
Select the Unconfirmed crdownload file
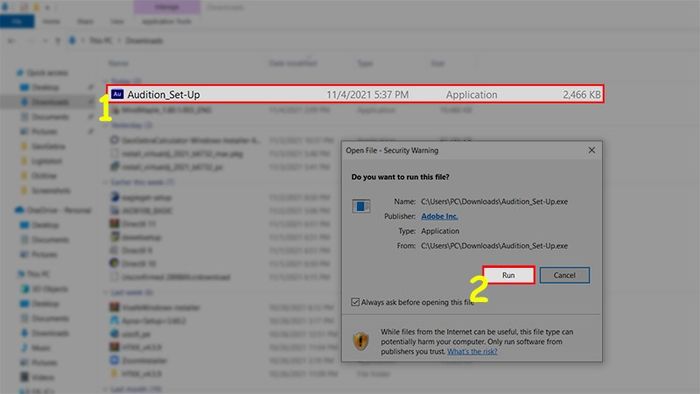(x=176, y=277)
